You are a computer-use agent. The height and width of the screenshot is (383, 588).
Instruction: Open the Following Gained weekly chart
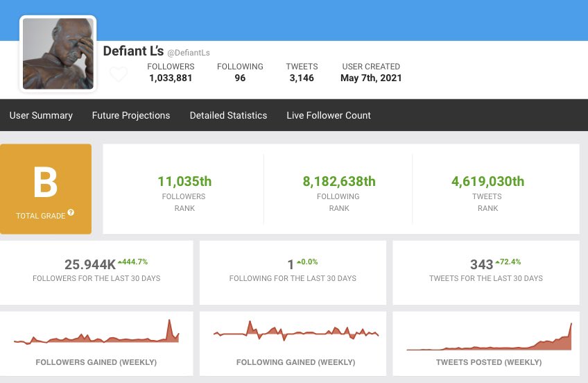(x=296, y=333)
